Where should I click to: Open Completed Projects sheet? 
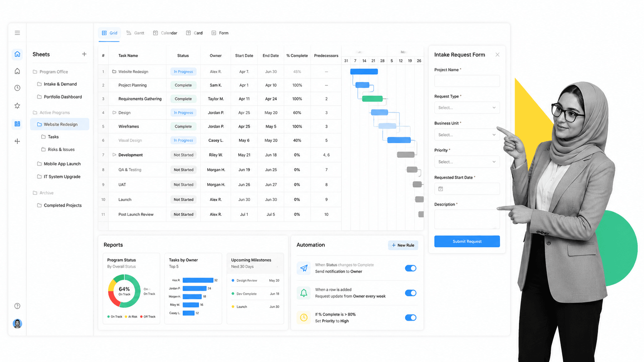tap(59, 205)
